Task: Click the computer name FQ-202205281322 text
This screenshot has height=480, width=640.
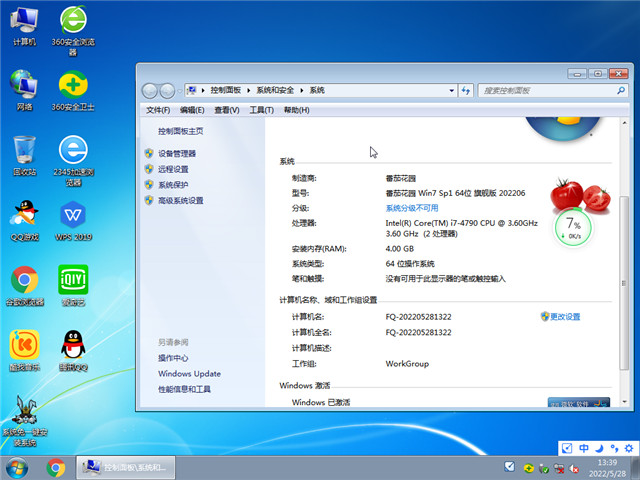Action: (x=418, y=317)
